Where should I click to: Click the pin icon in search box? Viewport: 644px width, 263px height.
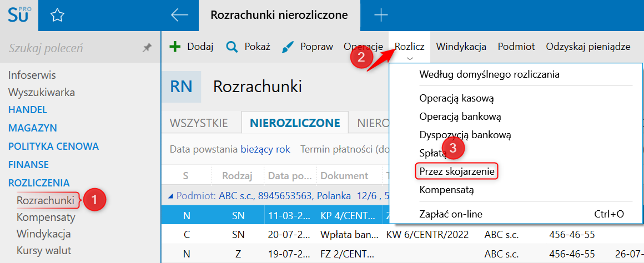coord(147,48)
